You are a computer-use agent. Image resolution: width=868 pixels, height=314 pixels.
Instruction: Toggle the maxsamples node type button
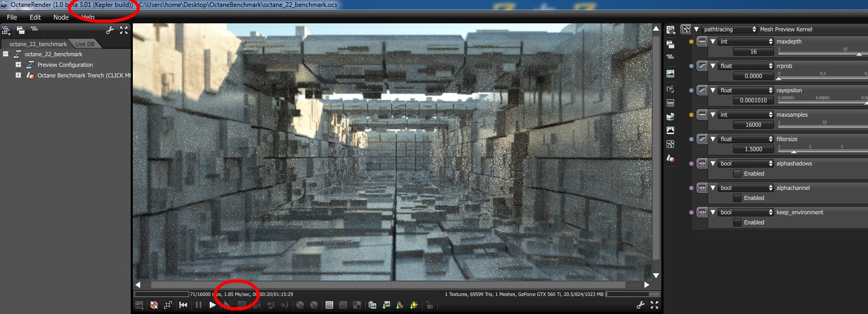click(x=702, y=115)
